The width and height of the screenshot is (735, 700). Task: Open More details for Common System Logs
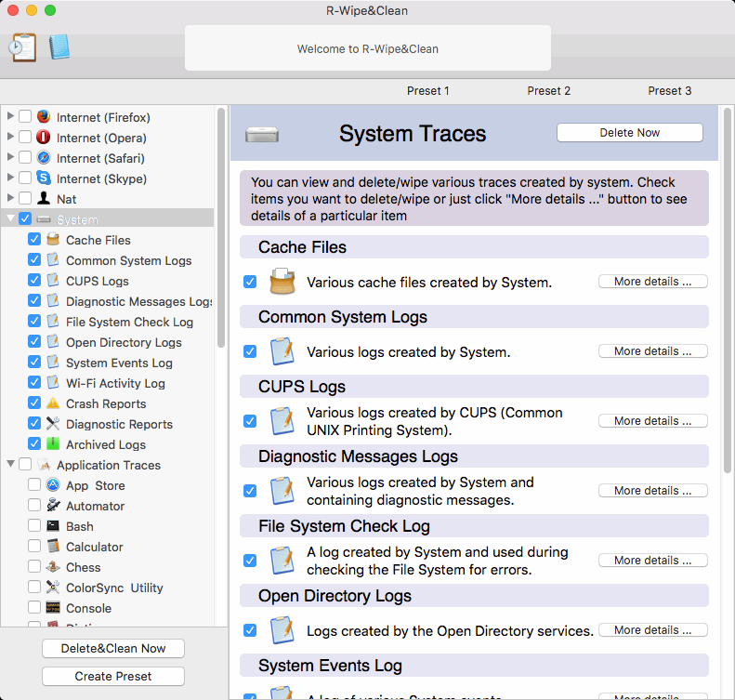pos(652,351)
